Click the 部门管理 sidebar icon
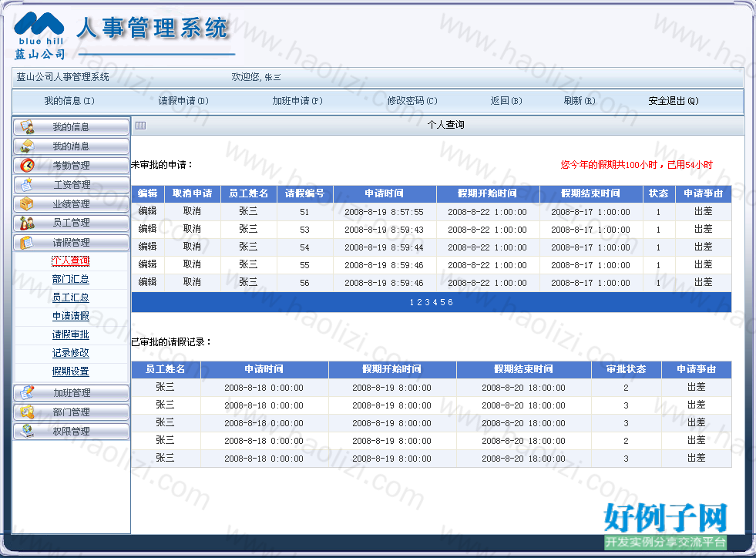Screen dimensions: 756x558 pos(27,412)
